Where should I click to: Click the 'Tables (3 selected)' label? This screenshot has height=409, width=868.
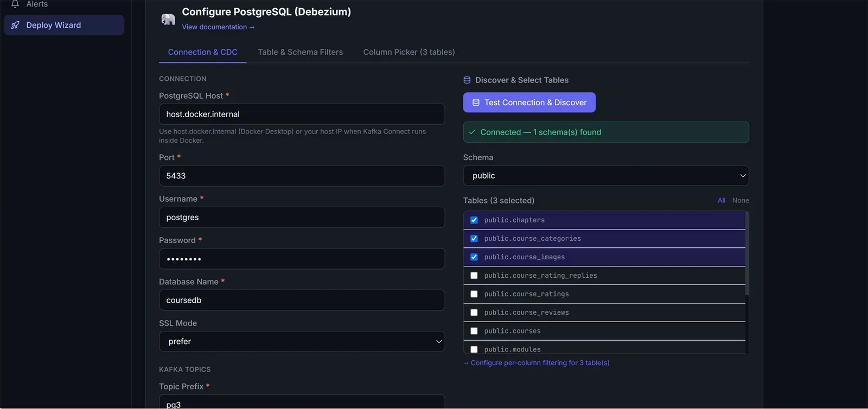point(499,201)
